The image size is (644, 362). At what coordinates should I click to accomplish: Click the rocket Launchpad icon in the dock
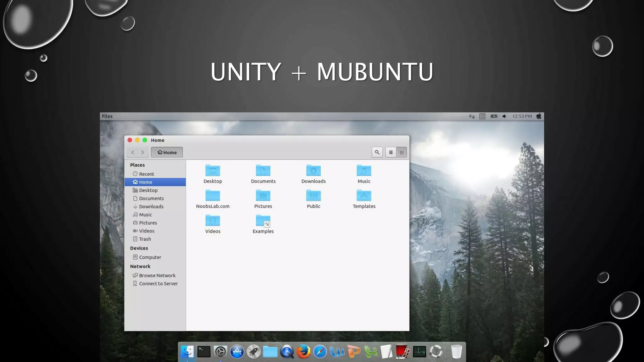(253, 351)
